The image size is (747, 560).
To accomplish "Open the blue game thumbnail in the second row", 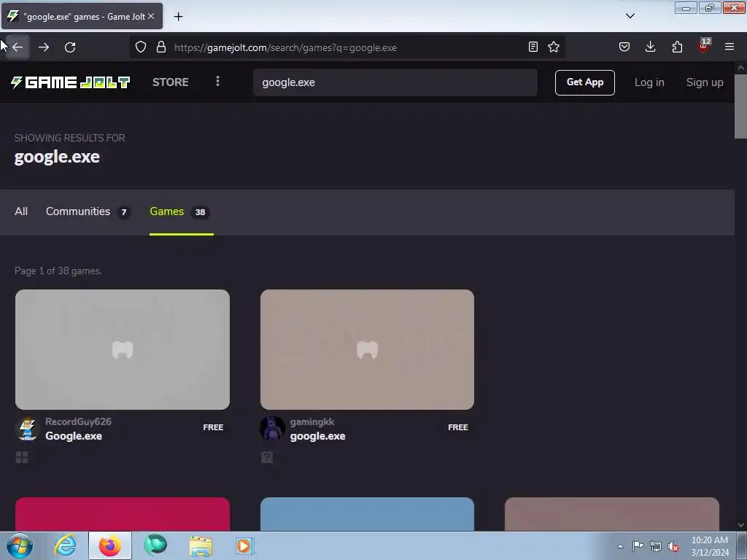I will pyautogui.click(x=368, y=514).
